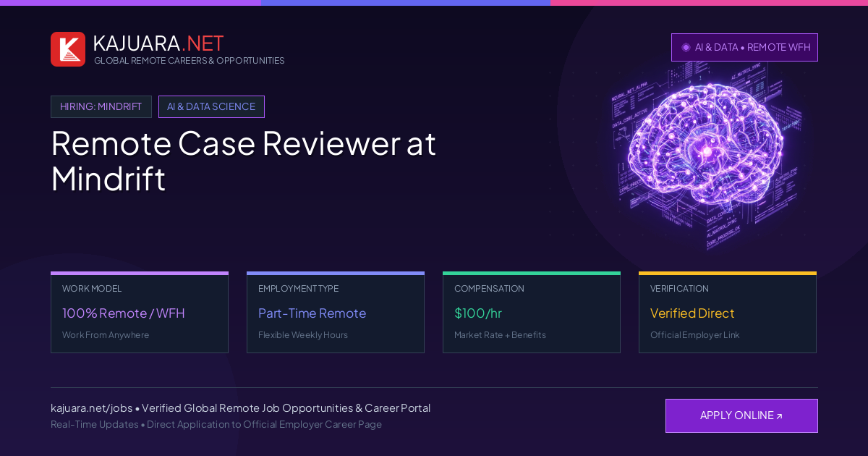Select the Part-Time Remote value

click(312, 313)
